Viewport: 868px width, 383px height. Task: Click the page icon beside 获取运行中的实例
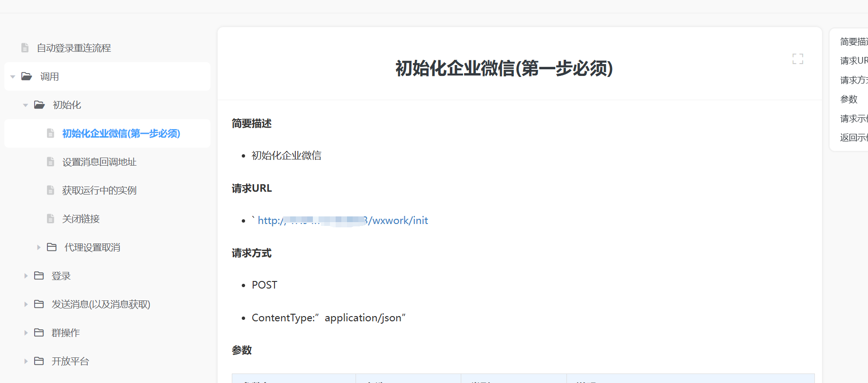(x=50, y=190)
